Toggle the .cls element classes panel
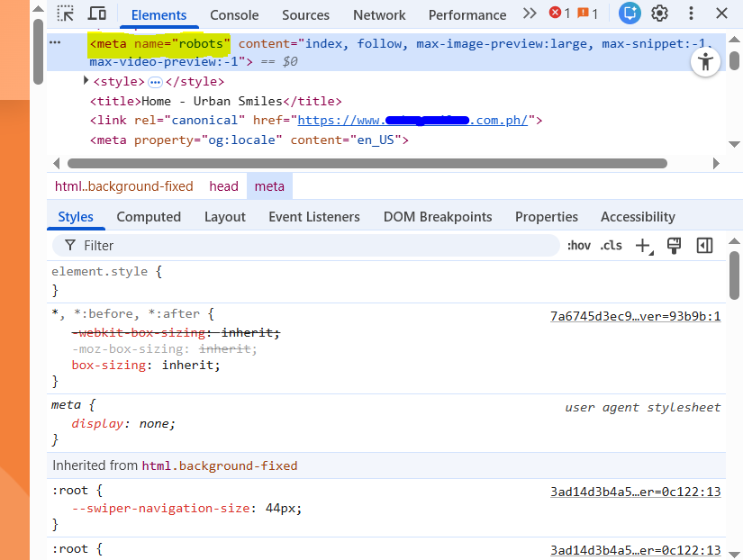The height and width of the screenshot is (560, 743). pyautogui.click(x=612, y=246)
